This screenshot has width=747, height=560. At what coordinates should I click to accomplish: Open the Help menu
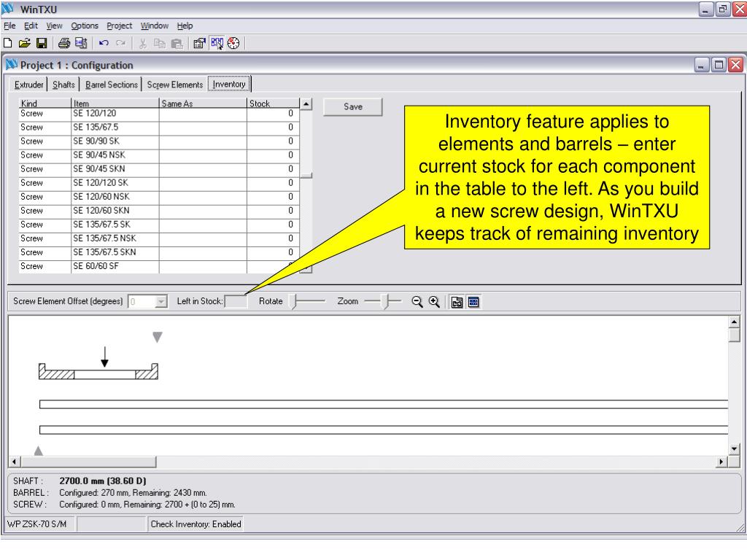[185, 26]
